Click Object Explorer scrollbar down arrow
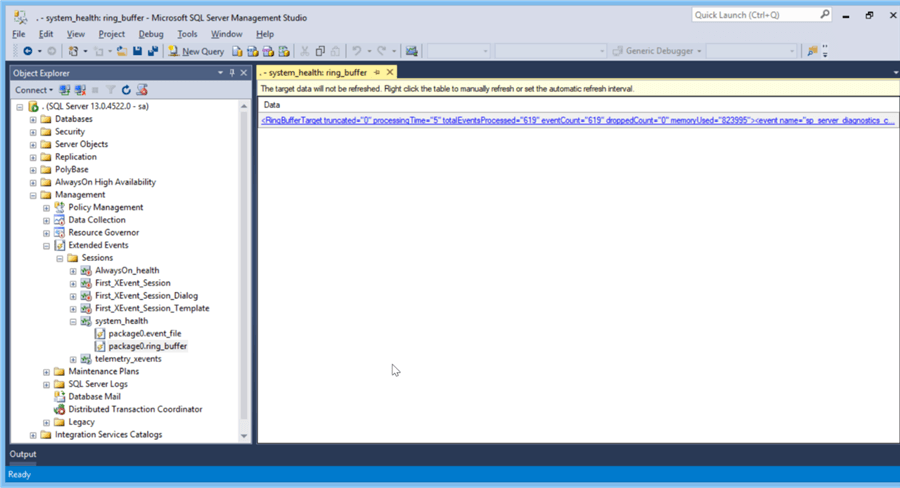This screenshot has width=900, height=488. 244,436
